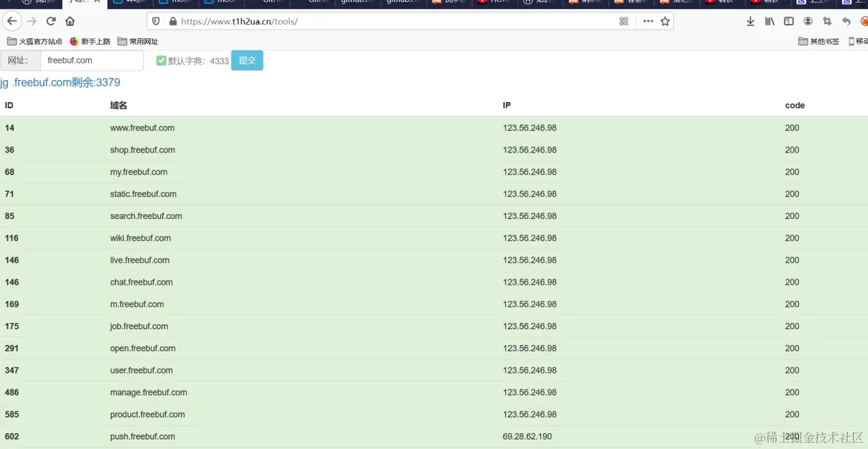The height and width of the screenshot is (449, 868).
Task: Open the 其他书签 bookmarks folder
Action: tap(819, 41)
